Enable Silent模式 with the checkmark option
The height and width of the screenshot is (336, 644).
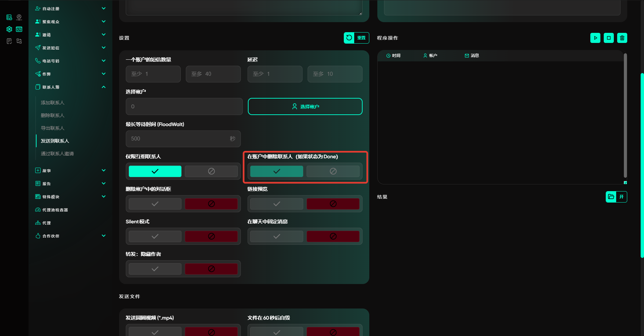(155, 236)
